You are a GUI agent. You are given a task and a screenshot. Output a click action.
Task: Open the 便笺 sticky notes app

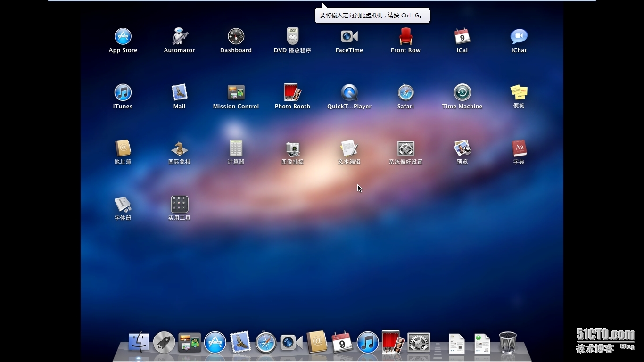(519, 92)
